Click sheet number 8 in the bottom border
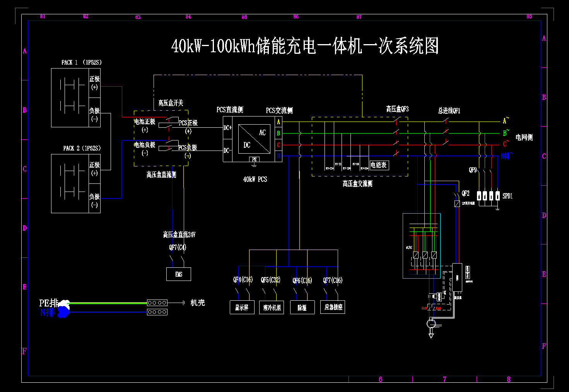 (509, 379)
